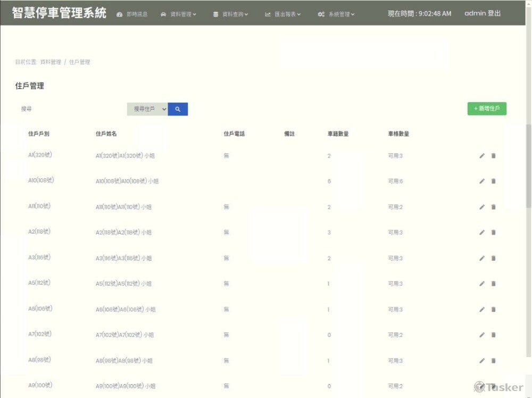Click 資料管理 in the breadcrumb
532x398 pixels.
tap(51, 62)
